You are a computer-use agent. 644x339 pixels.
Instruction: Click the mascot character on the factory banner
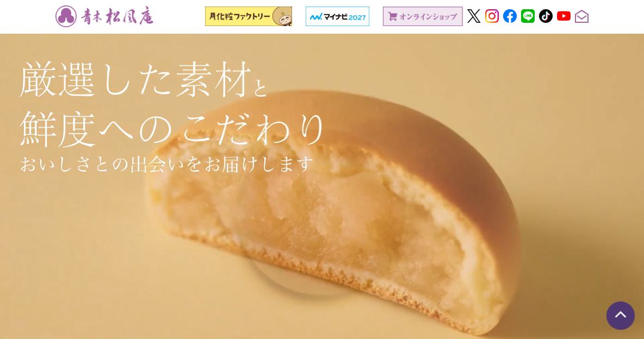pos(283,17)
